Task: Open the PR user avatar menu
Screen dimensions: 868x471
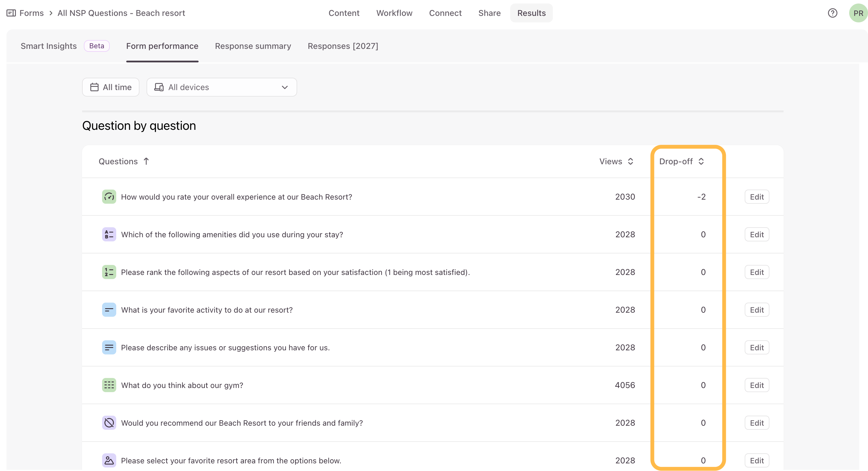Action: (x=858, y=13)
